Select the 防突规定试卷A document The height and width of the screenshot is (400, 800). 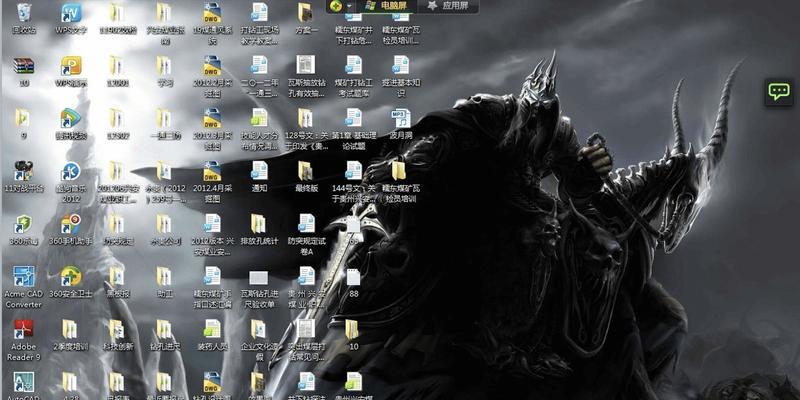(306, 235)
